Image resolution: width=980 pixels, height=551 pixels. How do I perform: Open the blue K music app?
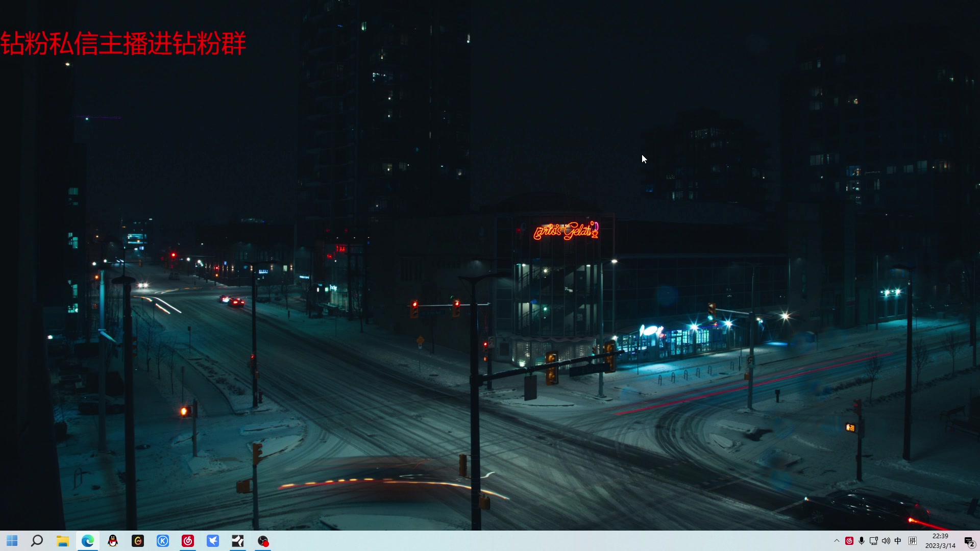click(163, 541)
